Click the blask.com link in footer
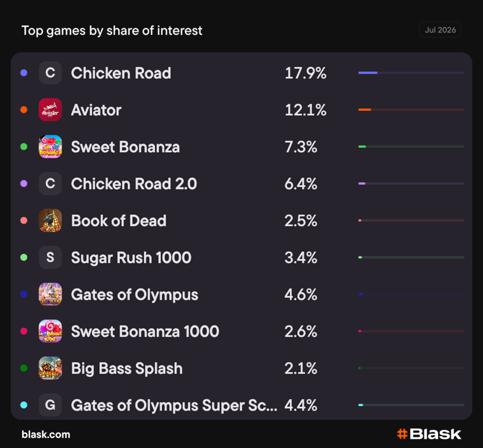The width and height of the screenshot is (483, 448). [46, 434]
